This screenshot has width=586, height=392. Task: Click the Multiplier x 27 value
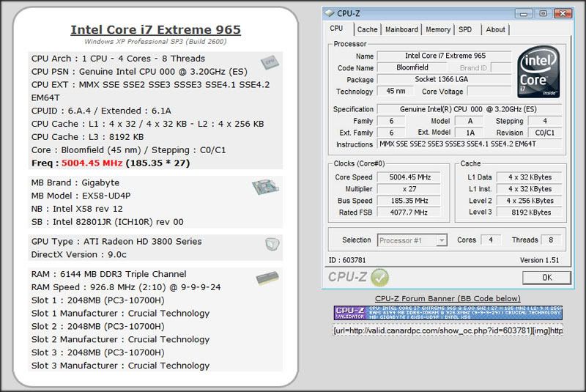coord(409,189)
